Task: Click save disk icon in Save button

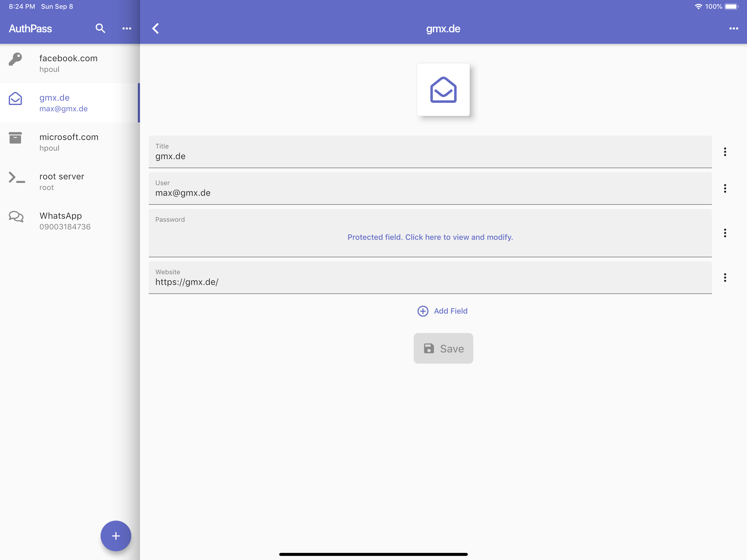Action: [428, 348]
